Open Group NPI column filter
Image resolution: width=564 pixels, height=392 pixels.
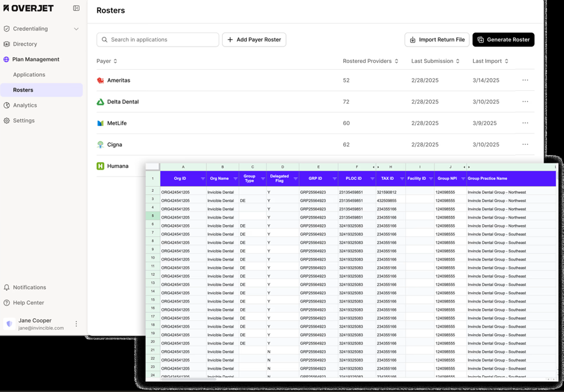(464, 179)
